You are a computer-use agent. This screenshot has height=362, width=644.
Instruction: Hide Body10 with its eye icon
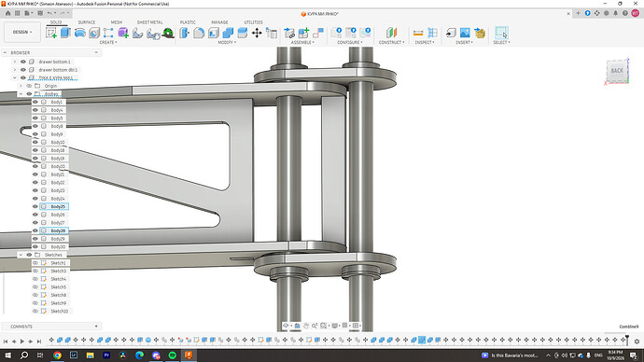tap(35, 142)
